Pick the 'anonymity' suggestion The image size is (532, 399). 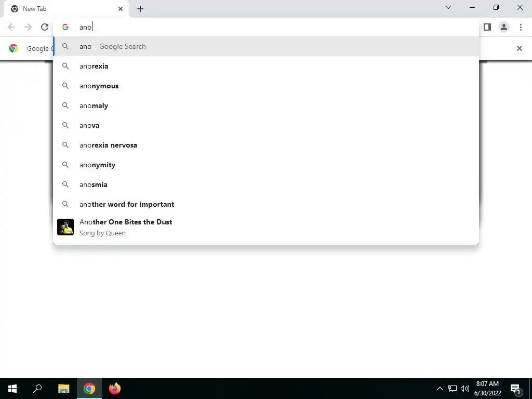pos(266,165)
